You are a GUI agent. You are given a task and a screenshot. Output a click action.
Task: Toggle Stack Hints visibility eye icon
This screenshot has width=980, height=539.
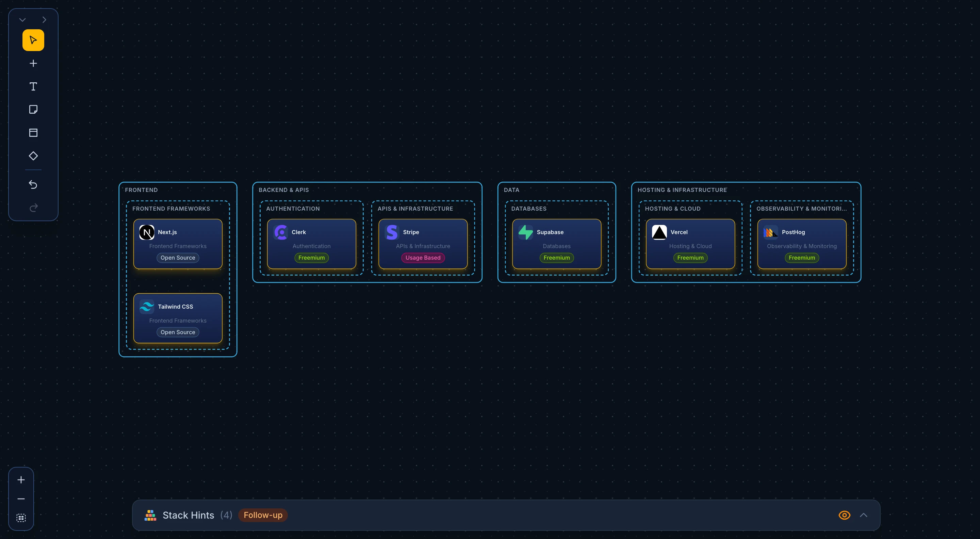[844, 515]
